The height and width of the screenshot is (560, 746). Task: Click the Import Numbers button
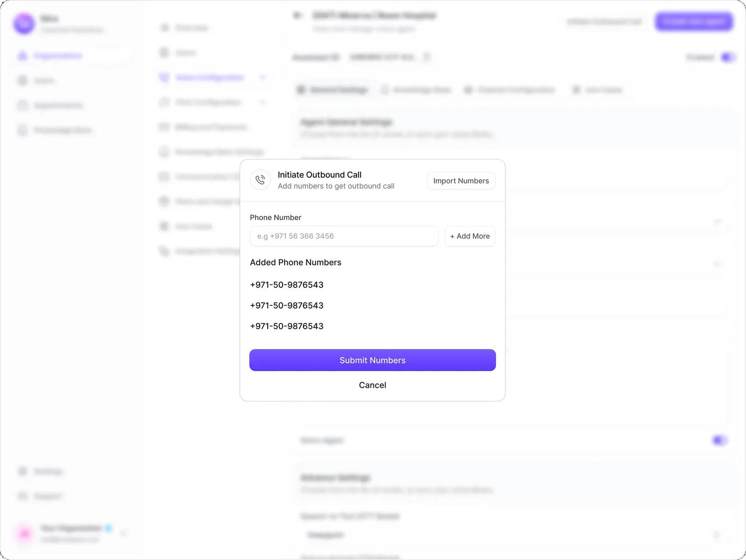tap(461, 181)
